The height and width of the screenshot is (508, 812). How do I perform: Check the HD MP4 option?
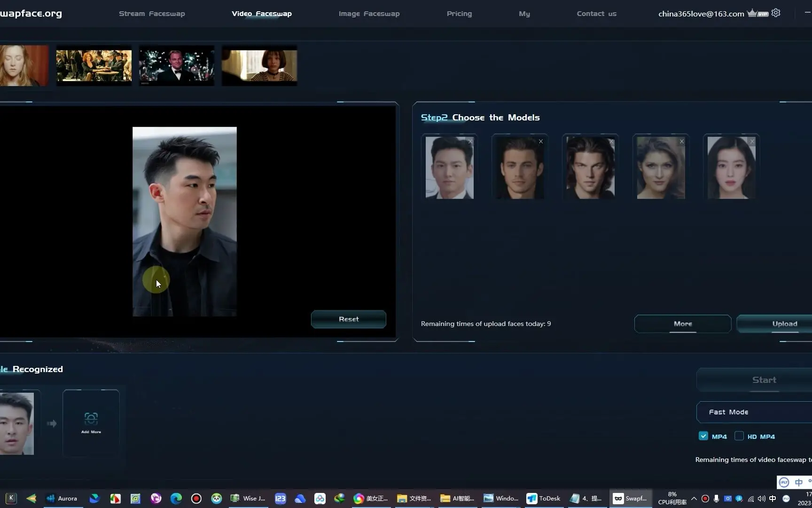pos(739,436)
